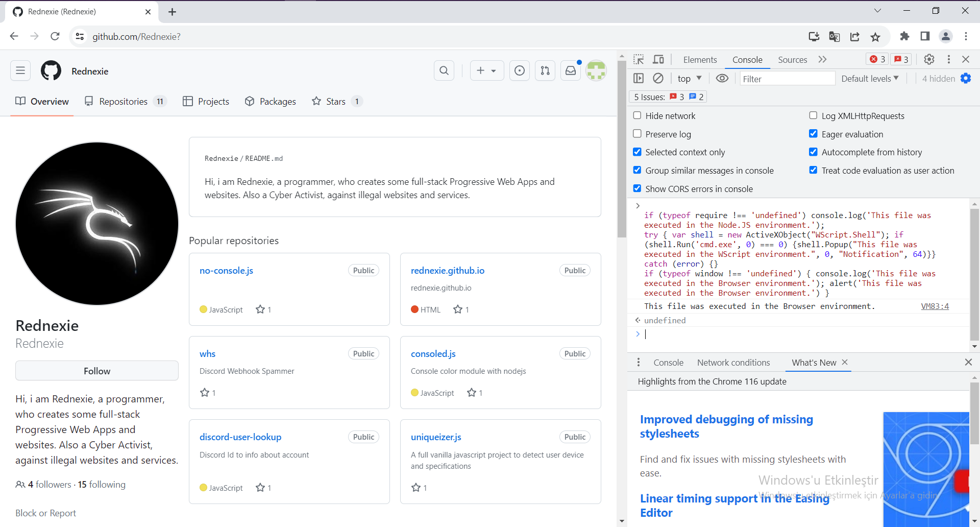Open the Repositories tab
The height and width of the screenshot is (527, 980).
pos(126,101)
